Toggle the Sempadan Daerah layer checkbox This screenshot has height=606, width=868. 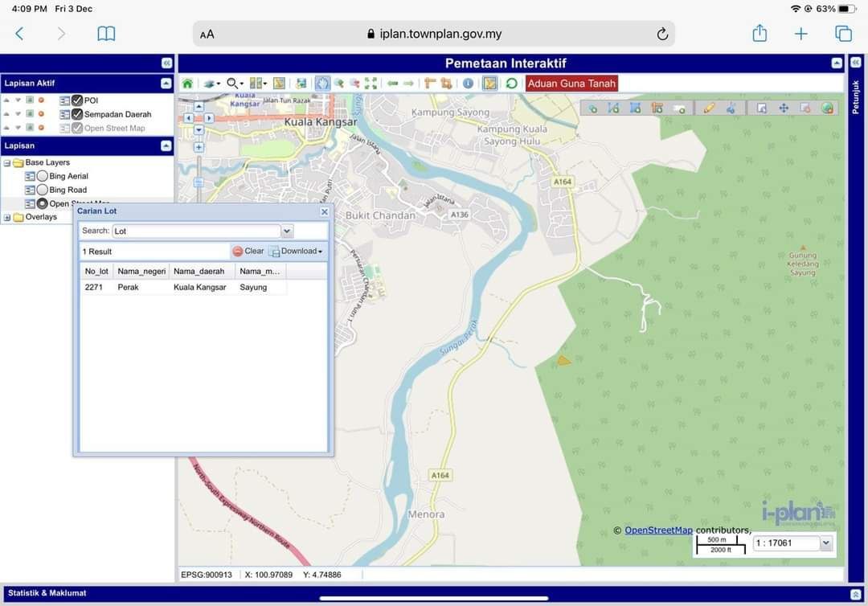point(77,114)
